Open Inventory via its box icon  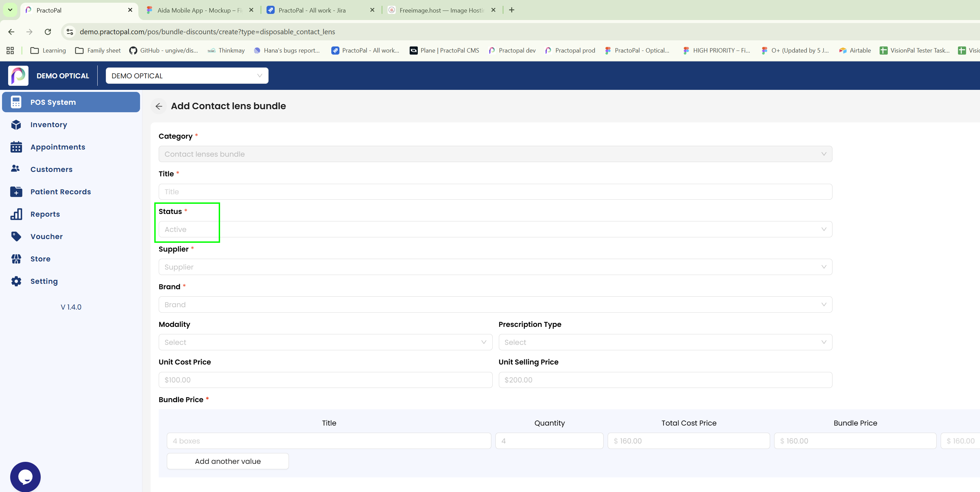(x=16, y=124)
